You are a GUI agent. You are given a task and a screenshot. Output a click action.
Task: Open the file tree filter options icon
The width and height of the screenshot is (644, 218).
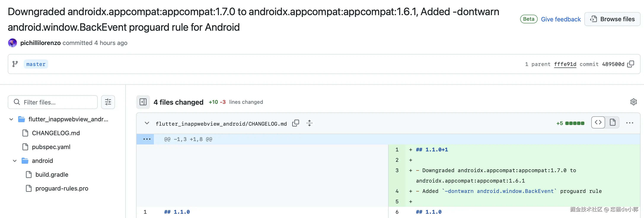pyautogui.click(x=108, y=102)
